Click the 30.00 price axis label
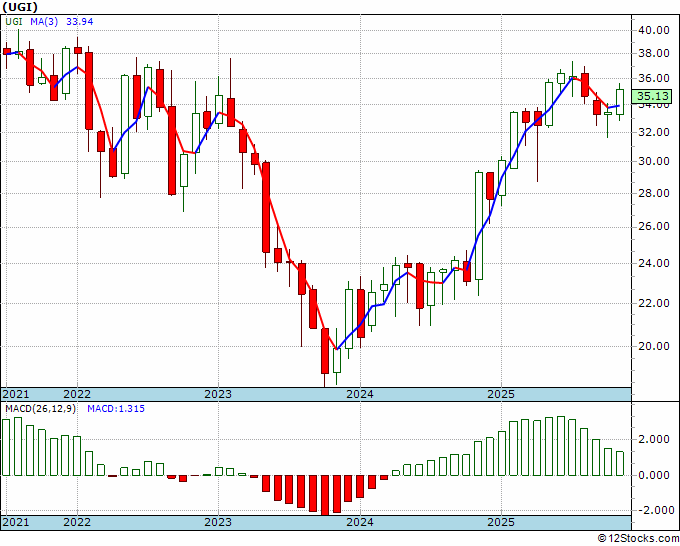 [x=653, y=161]
